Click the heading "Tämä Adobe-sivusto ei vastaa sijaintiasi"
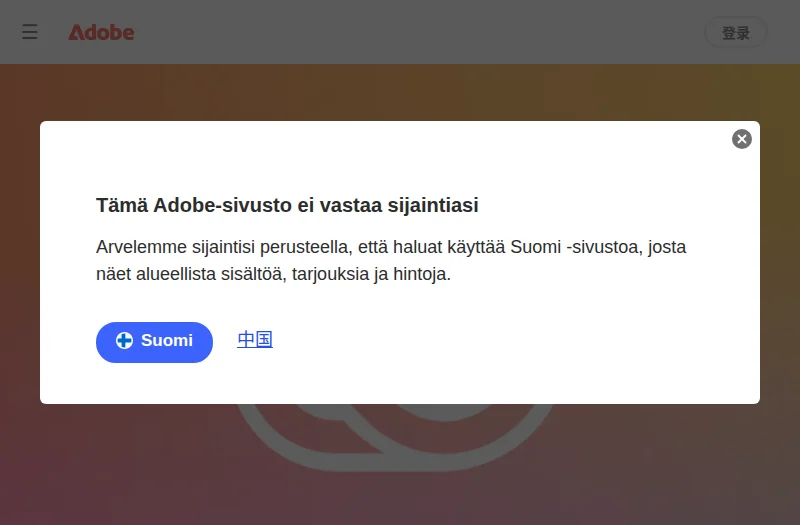The height and width of the screenshot is (525, 800). tap(287, 205)
